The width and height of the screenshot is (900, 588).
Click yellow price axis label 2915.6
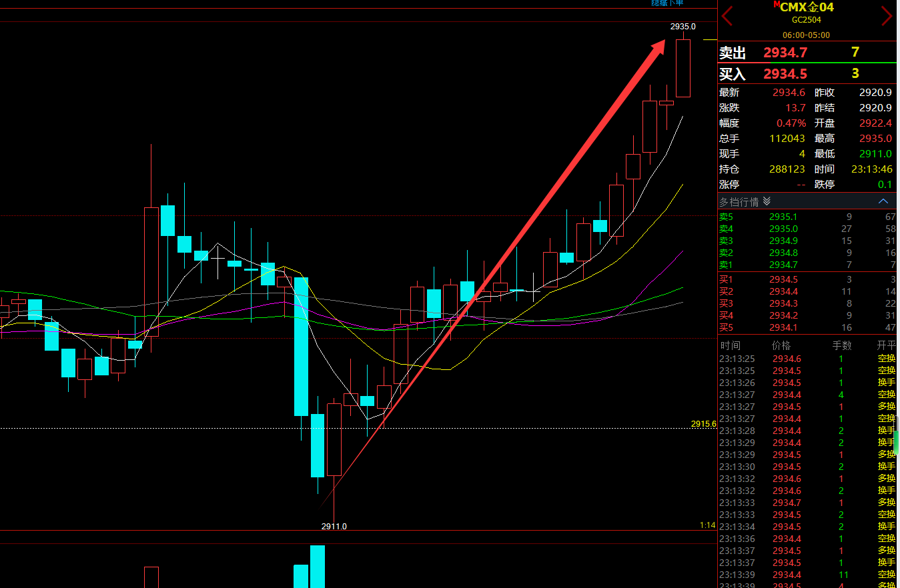coord(703,424)
